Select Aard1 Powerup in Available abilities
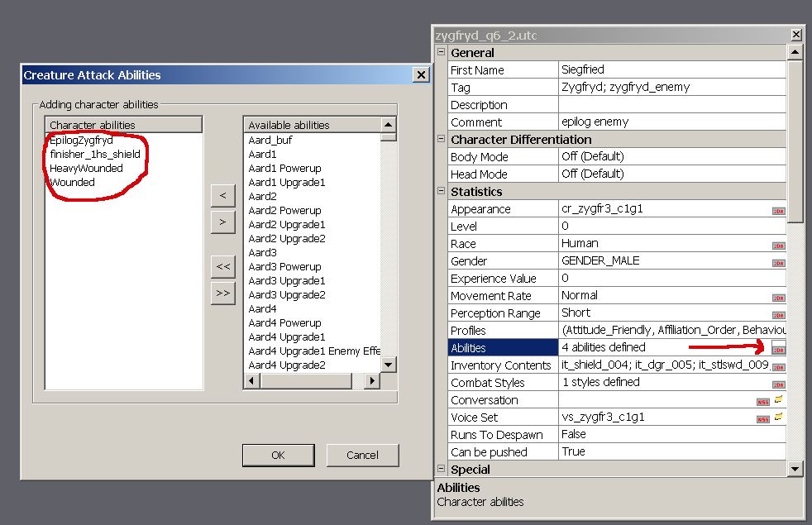Viewport: 812px width, 525px height. (284, 168)
